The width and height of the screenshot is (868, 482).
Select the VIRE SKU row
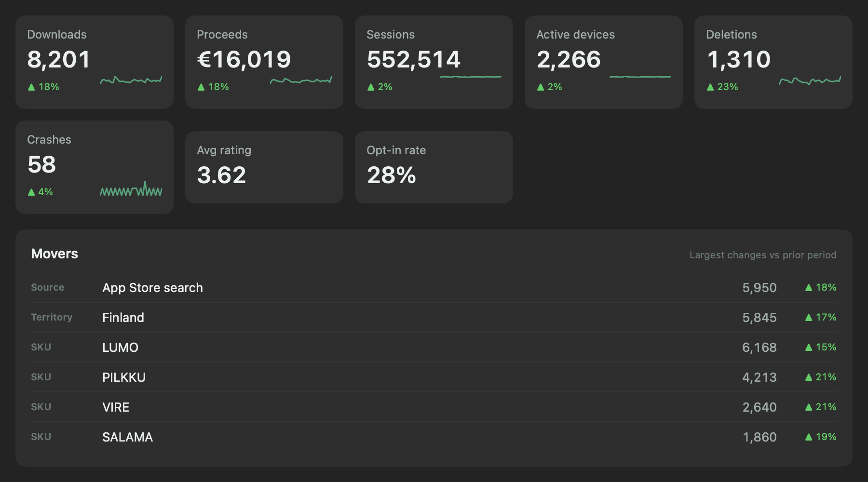click(x=434, y=407)
